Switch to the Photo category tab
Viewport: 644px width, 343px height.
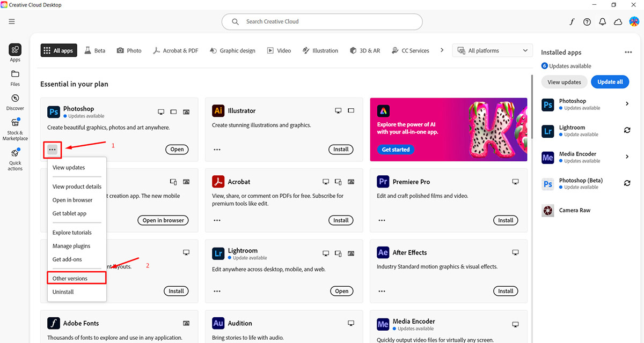[x=129, y=50]
